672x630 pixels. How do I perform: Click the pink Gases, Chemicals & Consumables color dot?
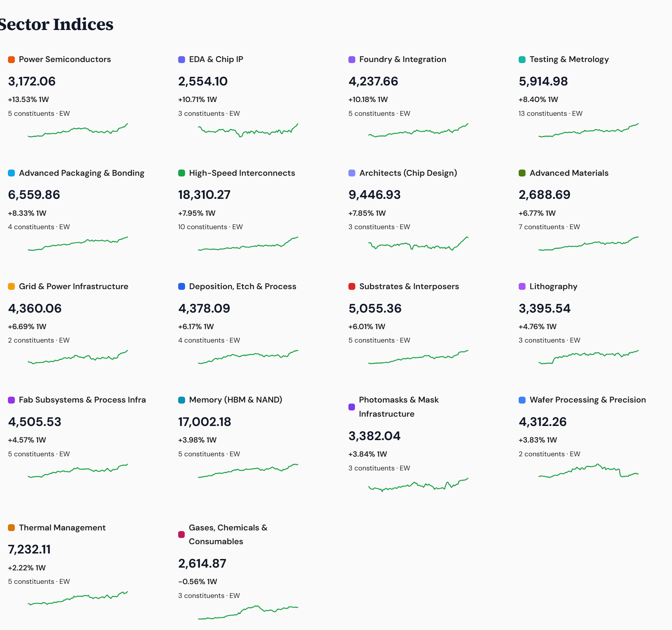[181, 535]
